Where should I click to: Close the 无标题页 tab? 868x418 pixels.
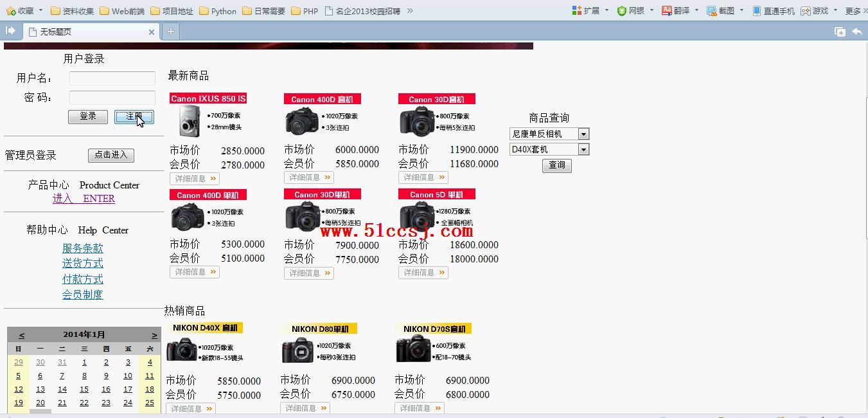(x=152, y=32)
